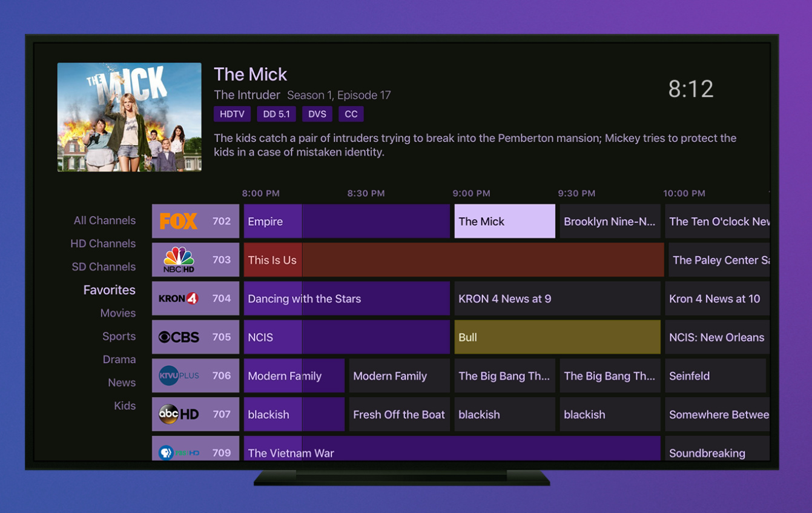
Task: Select the FOX channel 702 logo
Action: click(179, 221)
